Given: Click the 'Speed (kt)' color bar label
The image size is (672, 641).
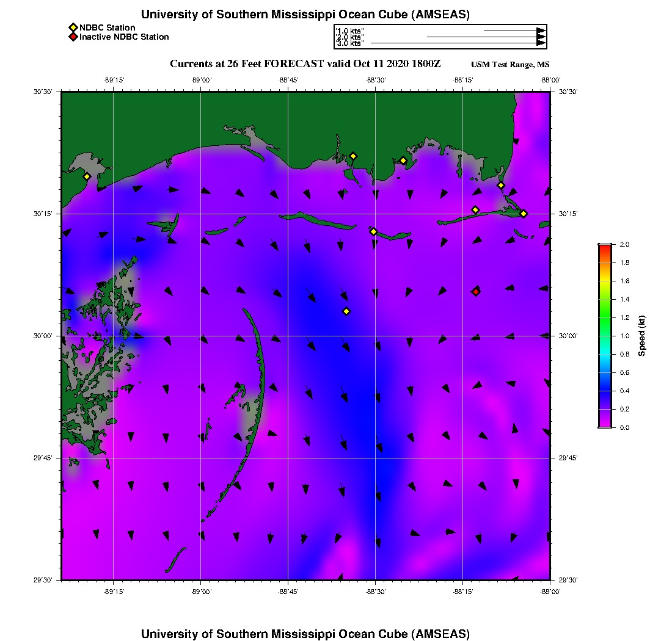Looking at the screenshot, I should coord(641,336).
